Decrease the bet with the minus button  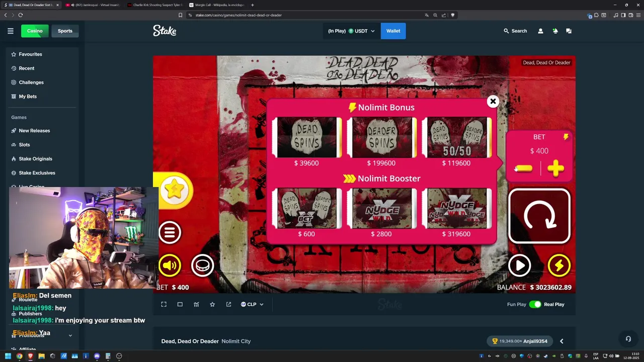(x=524, y=169)
